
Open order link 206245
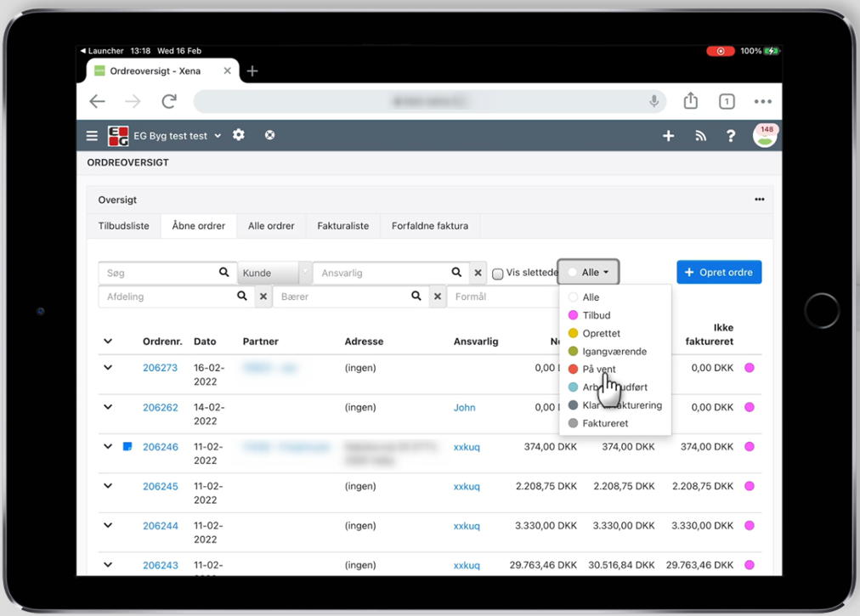coord(160,487)
